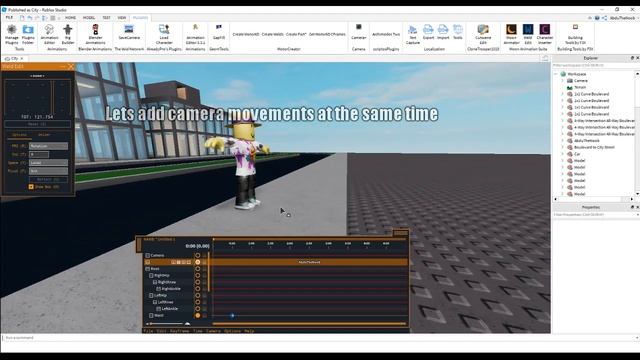This screenshot has width=640, height=360.
Task: Switch to the VIEW ribbon tab
Action: click(122, 18)
